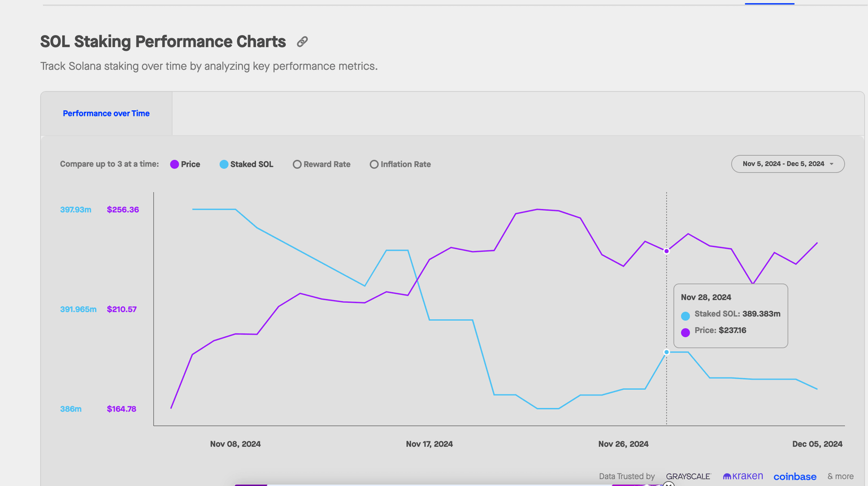Click the '& more' link
868x486 pixels.
click(x=840, y=476)
